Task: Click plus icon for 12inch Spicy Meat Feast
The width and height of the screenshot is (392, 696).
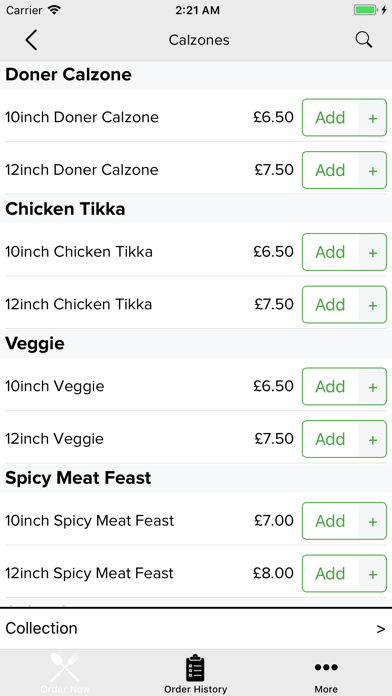Action: 372,574
